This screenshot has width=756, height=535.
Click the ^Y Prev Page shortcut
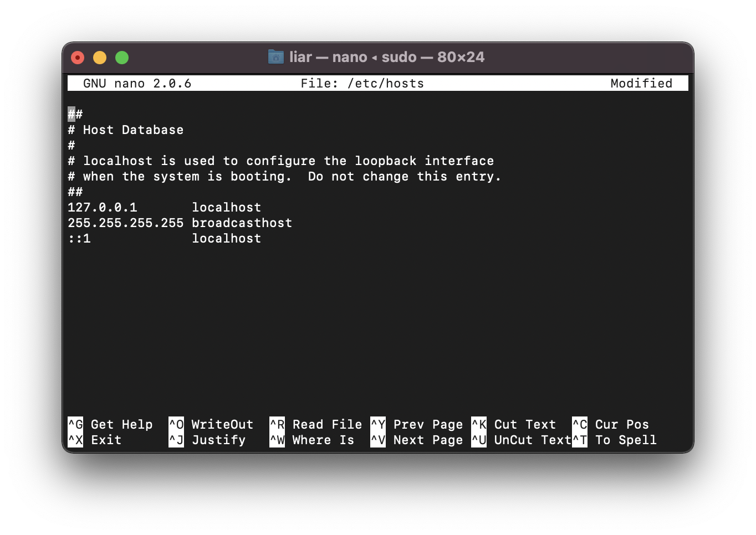point(417,424)
